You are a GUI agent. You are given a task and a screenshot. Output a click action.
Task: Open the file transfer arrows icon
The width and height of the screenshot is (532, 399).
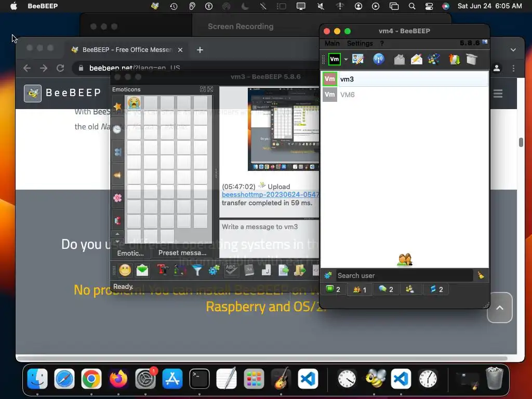pos(454,59)
